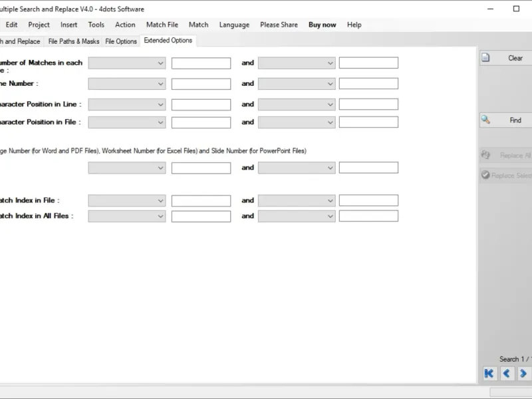
Task: Open the Project menu
Action: point(39,25)
